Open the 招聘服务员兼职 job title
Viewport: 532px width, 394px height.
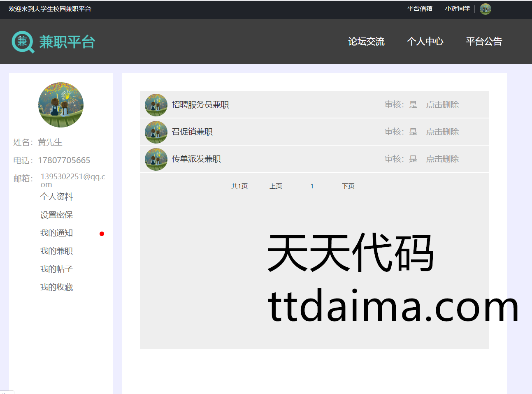[x=200, y=105]
